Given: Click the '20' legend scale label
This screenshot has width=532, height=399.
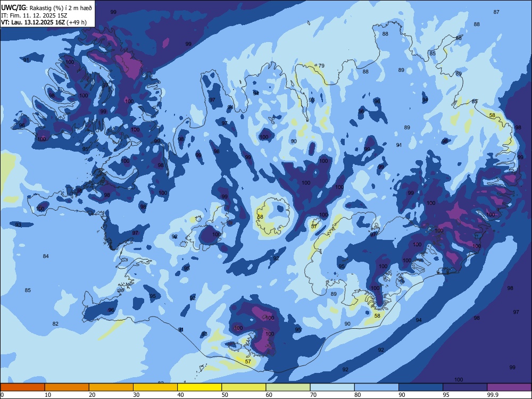Looking at the screenshot, I should [92, 395].
